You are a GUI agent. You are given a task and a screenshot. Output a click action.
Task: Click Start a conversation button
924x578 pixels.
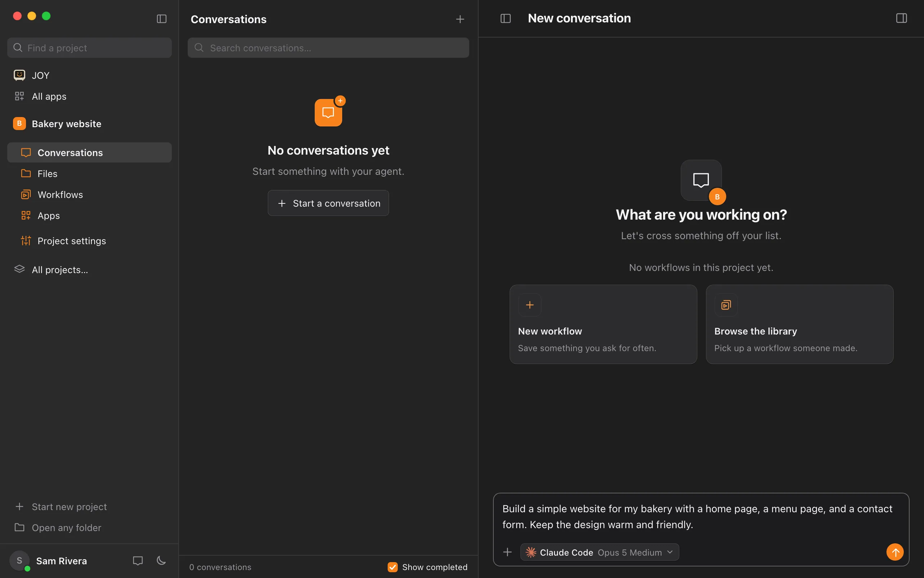(x=328, y=203)
